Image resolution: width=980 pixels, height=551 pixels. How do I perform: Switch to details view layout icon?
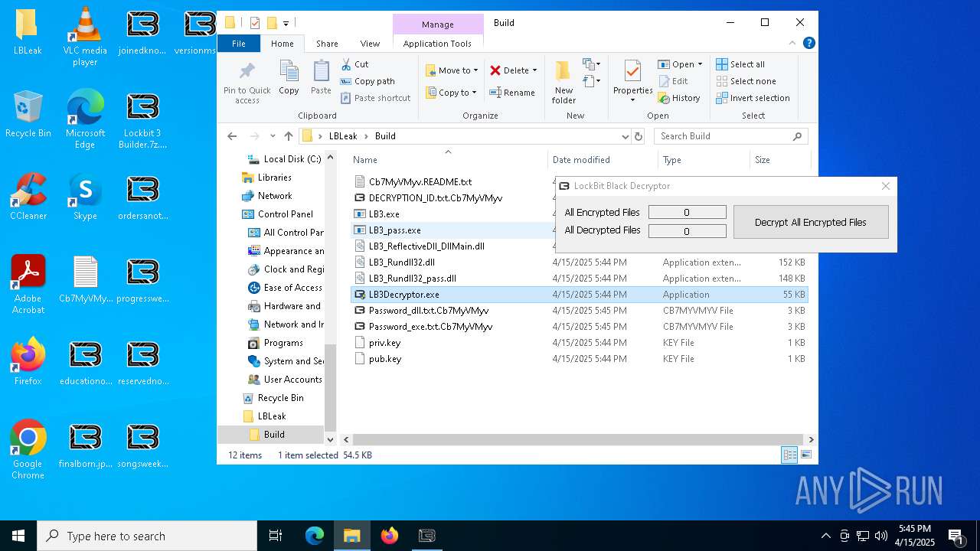(789, 455)
